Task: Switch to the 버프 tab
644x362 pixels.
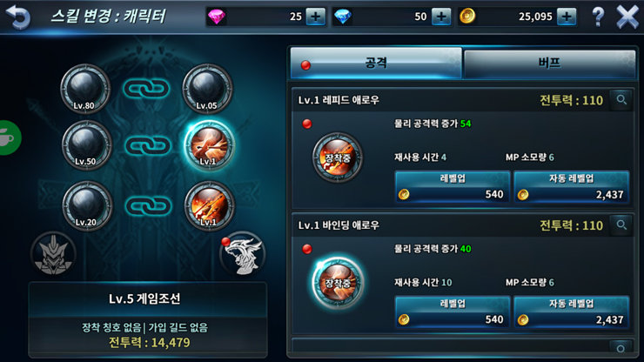Action: [549, 63]
